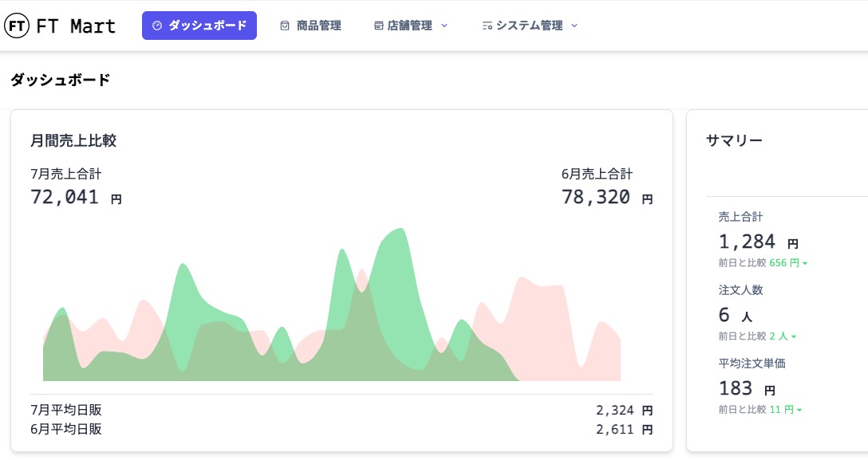
Task: Select the 6月売上合計 value 78,320
Action: point(596,197)
